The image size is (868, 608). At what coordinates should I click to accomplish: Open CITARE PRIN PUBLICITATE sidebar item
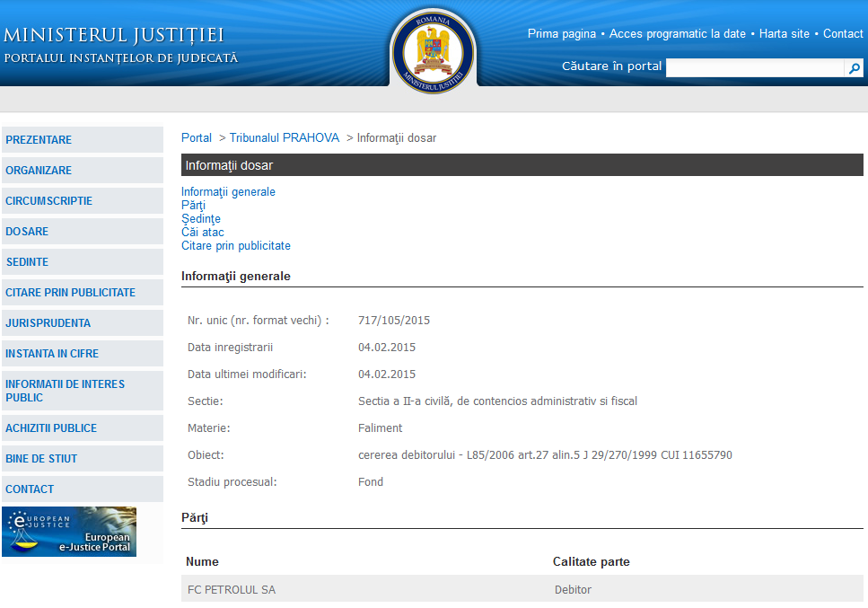[x=83, y=292]
